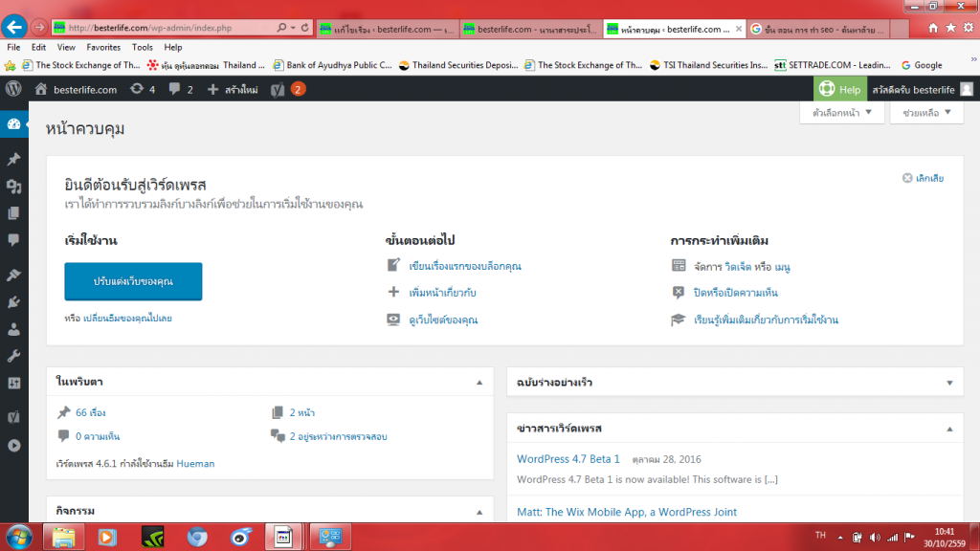The width and height of the screenshot is (980, 551).
Task: Open File Explorer from the taskbar
Action: (63, 538)
